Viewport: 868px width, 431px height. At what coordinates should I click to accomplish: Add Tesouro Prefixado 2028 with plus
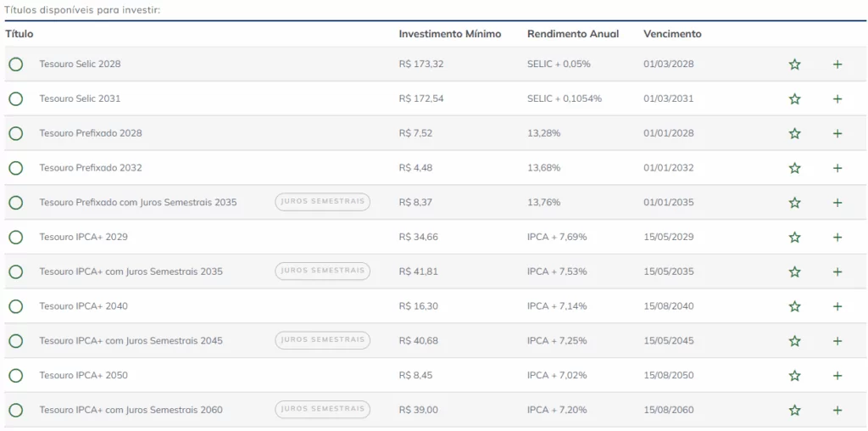point(837,133)
